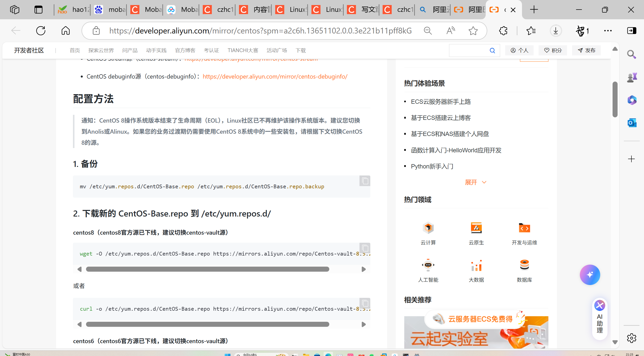Open browser extensions puzzle icon
Image resolution: width=644 pixels, height=356 pixels.
click(503, 31)
